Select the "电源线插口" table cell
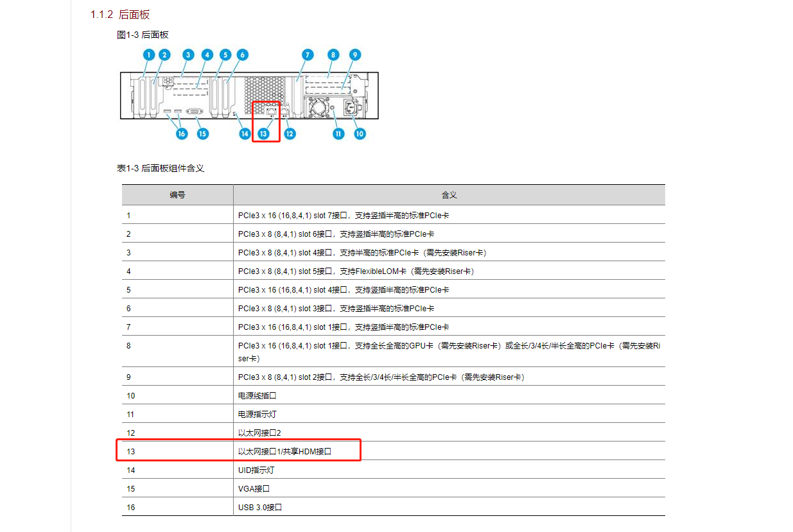This screenshot has width=793, height=532. [x=449, y=396]
